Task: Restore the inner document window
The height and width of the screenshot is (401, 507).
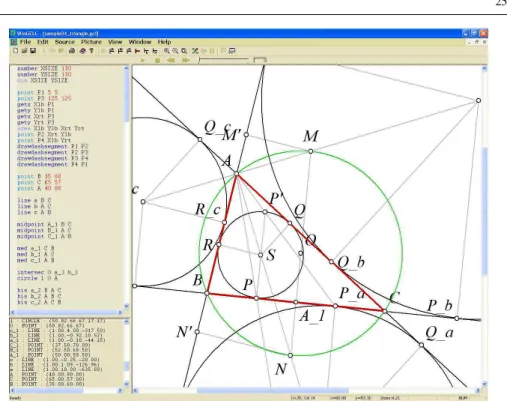Action: (x=477, y=42)
